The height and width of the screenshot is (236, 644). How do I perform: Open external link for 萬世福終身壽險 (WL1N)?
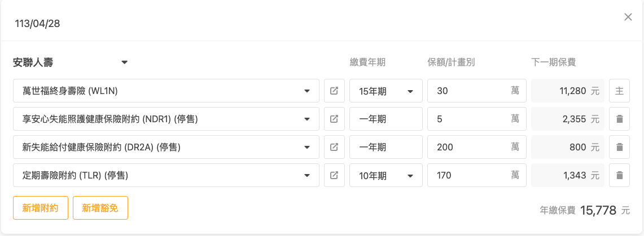(334, 91)
